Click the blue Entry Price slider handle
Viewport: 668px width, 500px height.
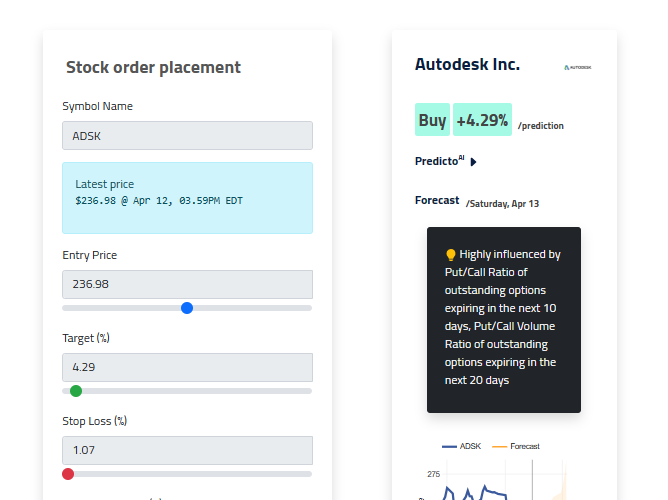187,308
